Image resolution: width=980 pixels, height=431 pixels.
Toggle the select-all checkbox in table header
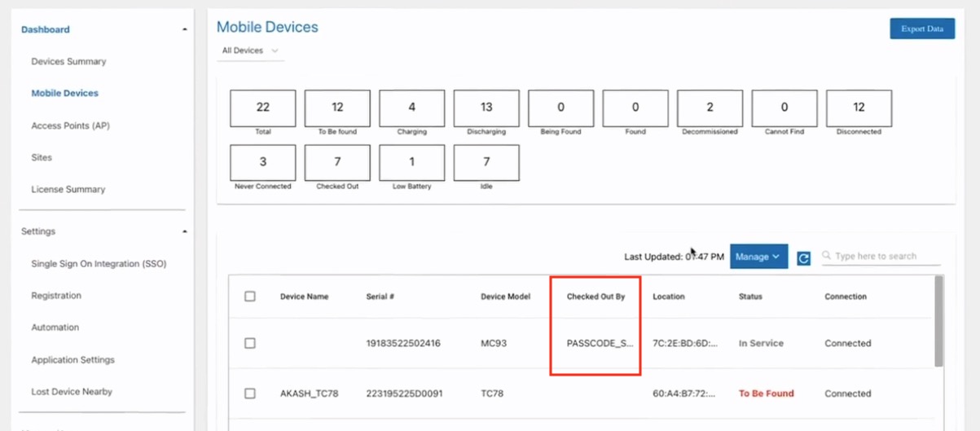pos(250,297)
